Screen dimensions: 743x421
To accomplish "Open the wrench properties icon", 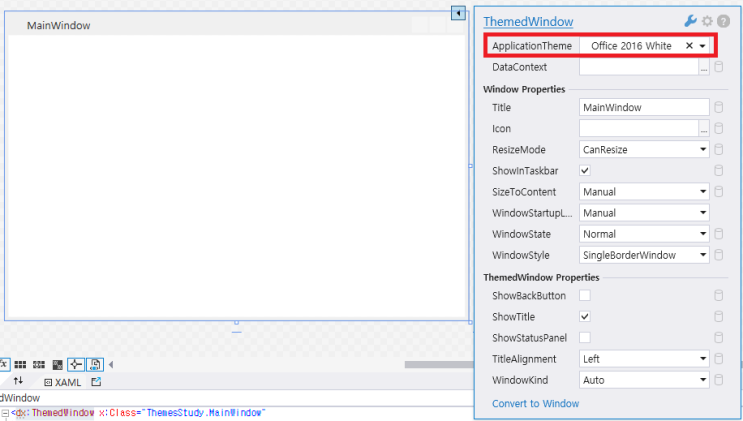I will click(690, 21).
